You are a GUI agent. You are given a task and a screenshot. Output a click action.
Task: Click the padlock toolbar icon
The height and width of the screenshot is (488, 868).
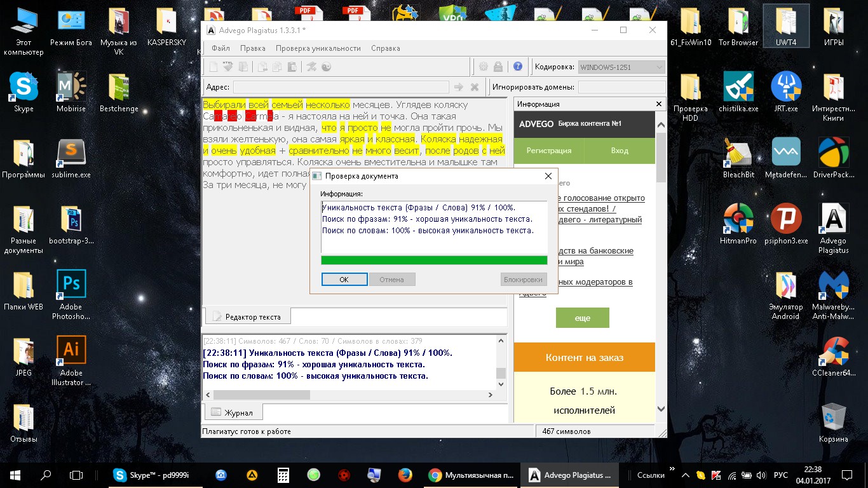tap(498, 67)
